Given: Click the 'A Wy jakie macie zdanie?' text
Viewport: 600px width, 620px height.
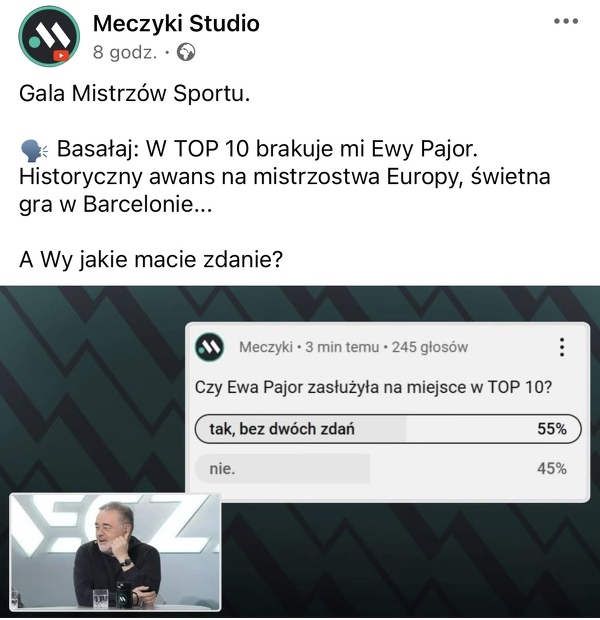Looking at the screenshot, I should [x=151, y=260].
